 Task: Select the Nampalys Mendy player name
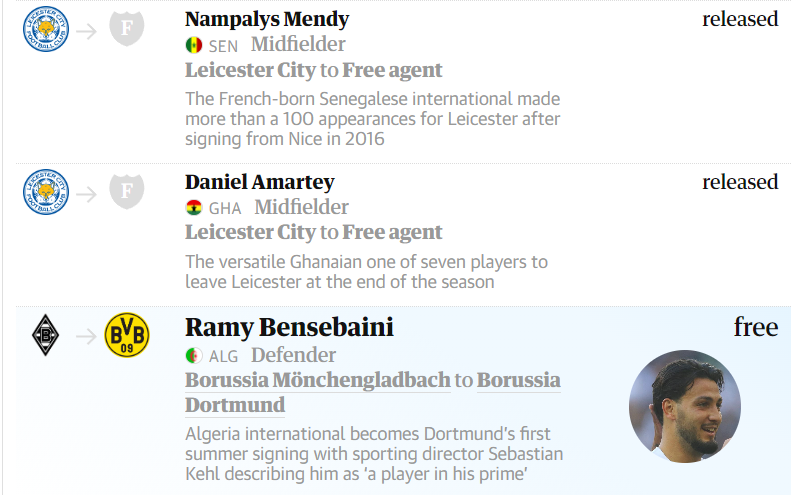click(x=267, y=19)
